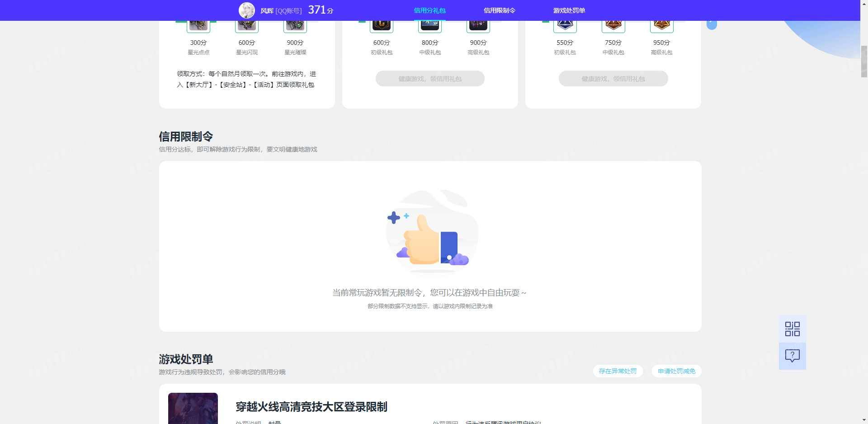The width and height of the screenshot is (868, 424).
Task: Click the 领取方式 instruction text
Action: click(246, 79)
